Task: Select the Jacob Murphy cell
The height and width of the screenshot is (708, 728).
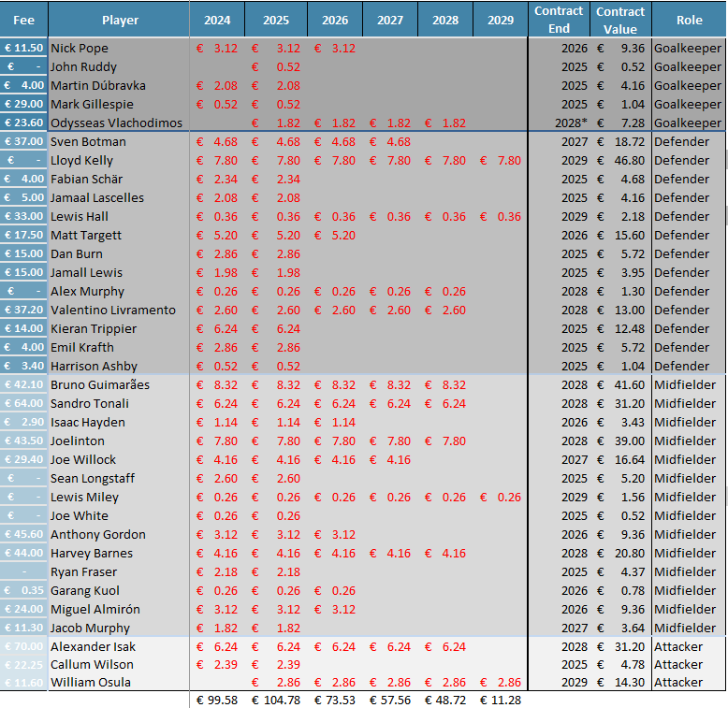Action: tap(119, 628)
